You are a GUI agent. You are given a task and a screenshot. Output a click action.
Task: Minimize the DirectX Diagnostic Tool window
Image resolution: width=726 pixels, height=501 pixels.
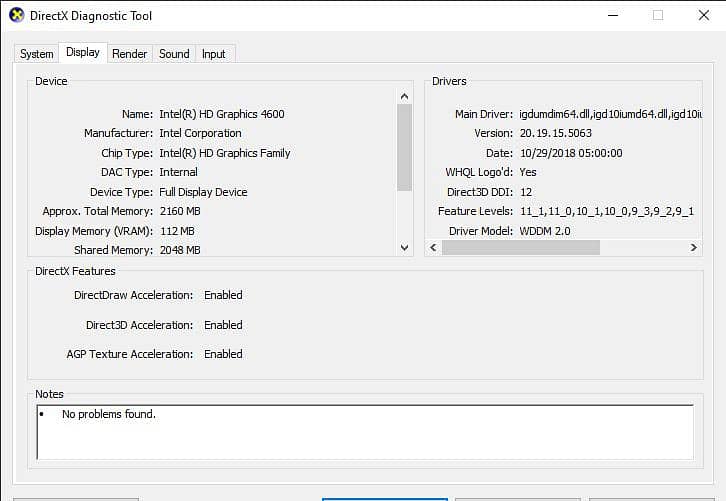pyautogui.click(x=613, y=15)
